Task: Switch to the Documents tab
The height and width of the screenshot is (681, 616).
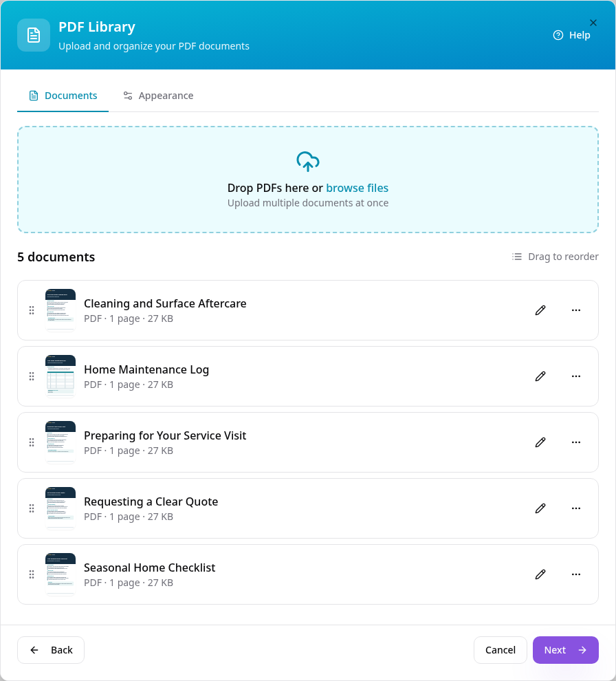Action: pos(63,96)
